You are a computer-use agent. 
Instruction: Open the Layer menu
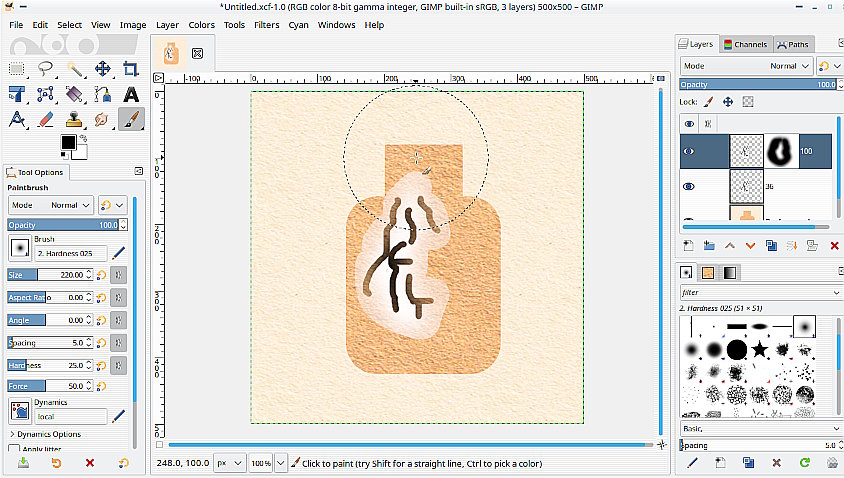point(167,25)
